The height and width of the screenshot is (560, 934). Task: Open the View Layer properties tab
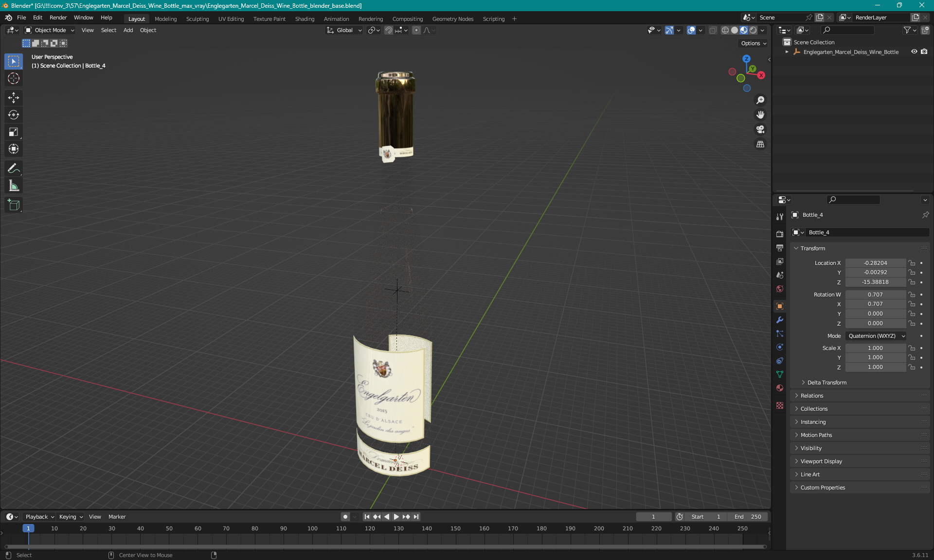click(780, 262)
